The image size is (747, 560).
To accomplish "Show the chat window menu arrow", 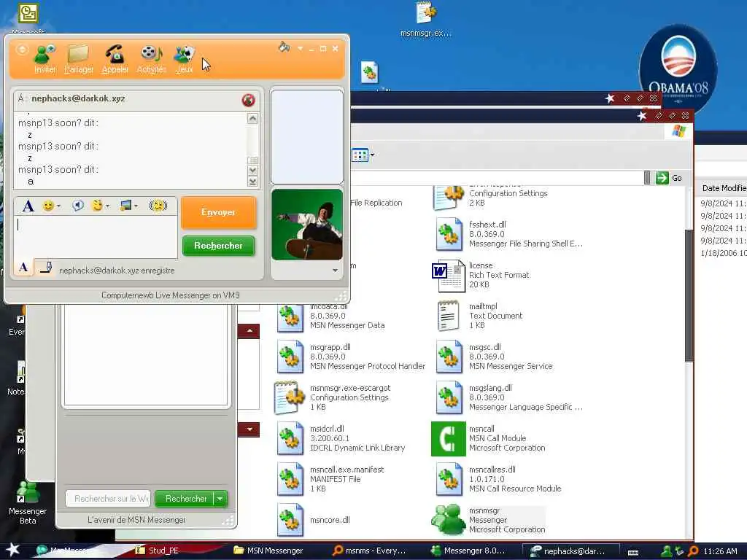I will point(300,48).
